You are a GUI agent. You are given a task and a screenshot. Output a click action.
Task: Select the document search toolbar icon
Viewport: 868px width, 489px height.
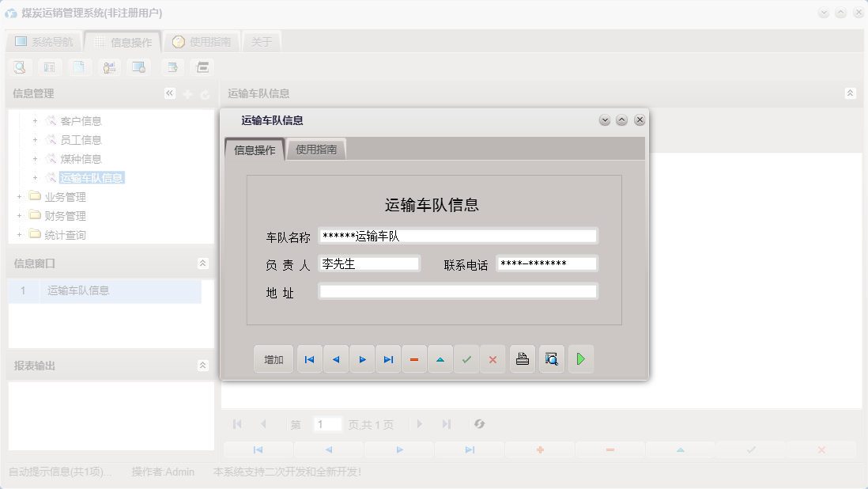19,66
